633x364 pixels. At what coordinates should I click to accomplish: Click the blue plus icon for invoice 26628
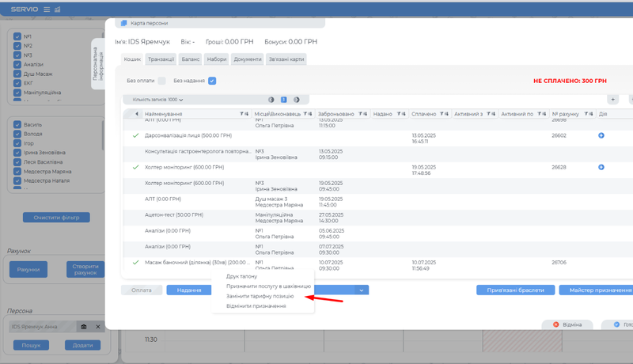pos(601,168)
